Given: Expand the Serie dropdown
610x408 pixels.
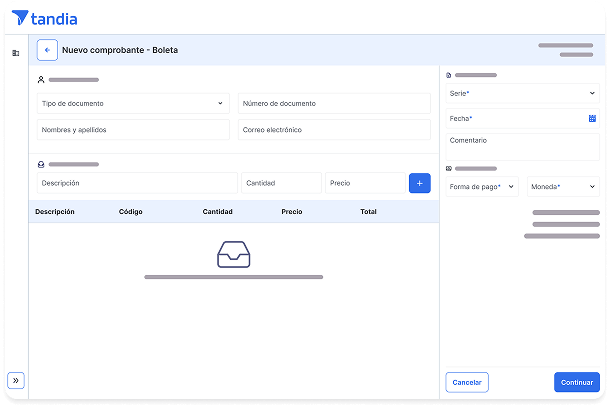Looking at the screenshot, I should click(x=522, y=93).
